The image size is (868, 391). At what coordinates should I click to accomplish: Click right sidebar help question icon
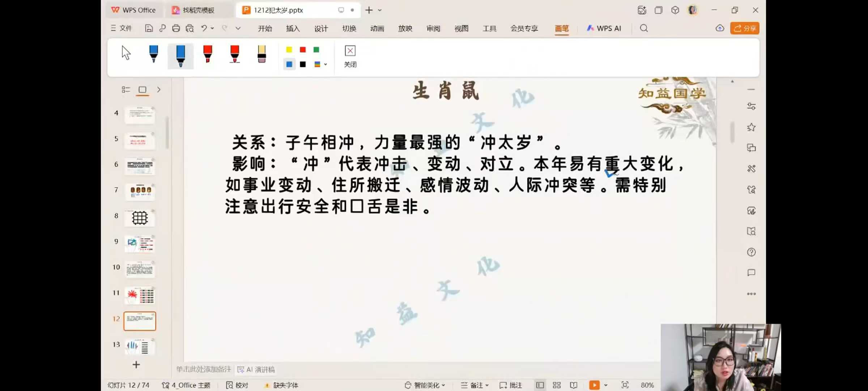(x=751, y=252)
